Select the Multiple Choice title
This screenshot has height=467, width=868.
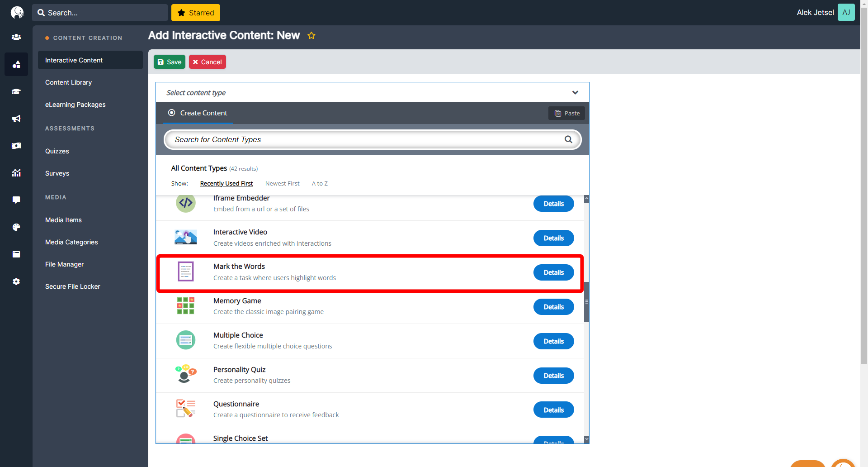238,335
